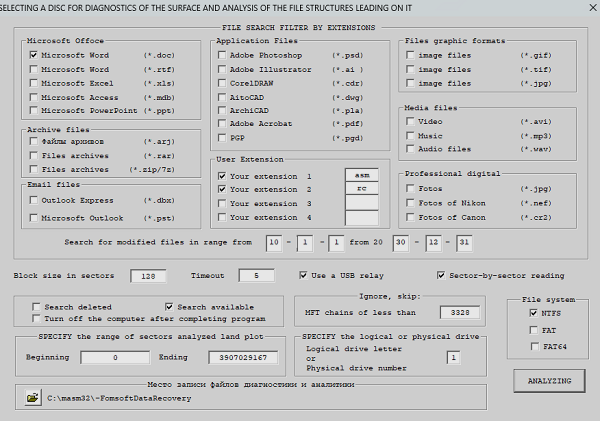Viewport: 600px width, 421px height.
Task: Tick the *.arj archive files checkbox
Action: tap(34, 142)
